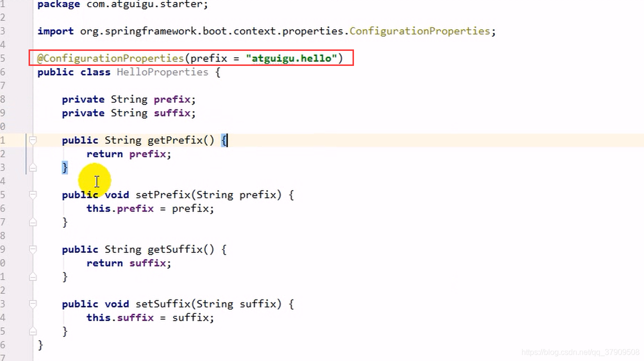Viewport: 644px width, 361px height.
Task: Click fold end marker below 'this.suffix = suffix;'
Action: 32,331
